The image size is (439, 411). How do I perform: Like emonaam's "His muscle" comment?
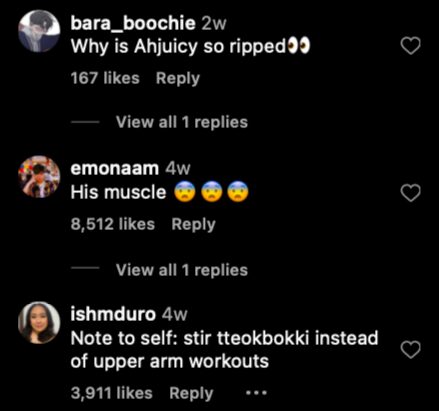410,193
